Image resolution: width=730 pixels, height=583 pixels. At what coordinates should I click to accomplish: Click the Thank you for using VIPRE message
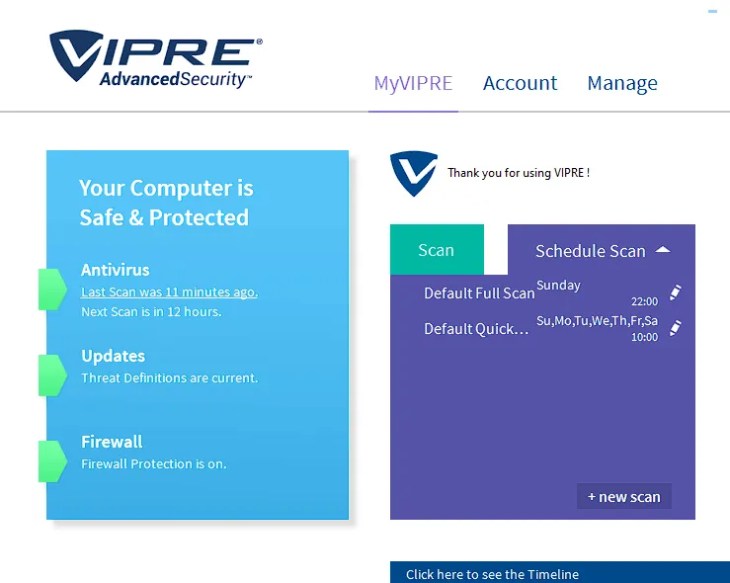(519, 173)
